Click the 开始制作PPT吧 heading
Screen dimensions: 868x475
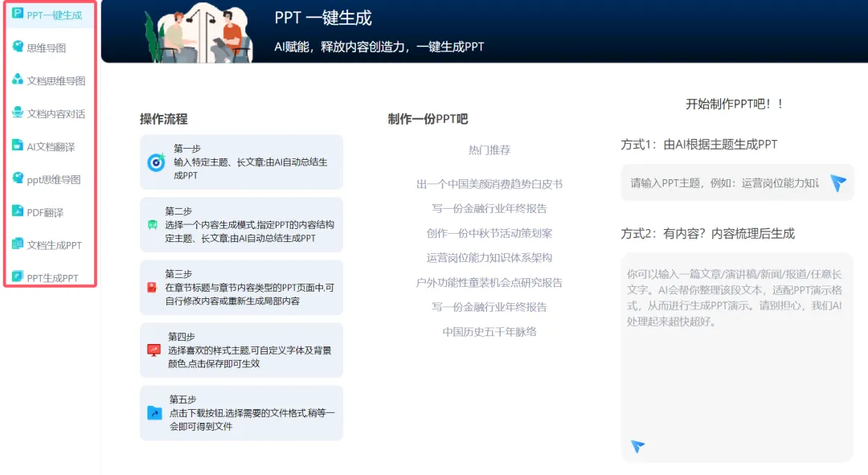(734, 104)
